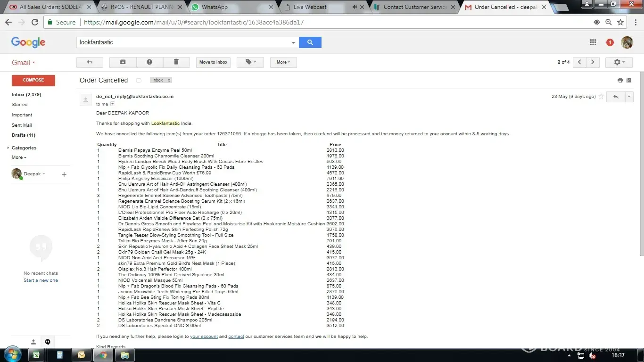This screenshot has height=362, width=644.
Task: Show older conversation arrow
Action: (593, 62)
